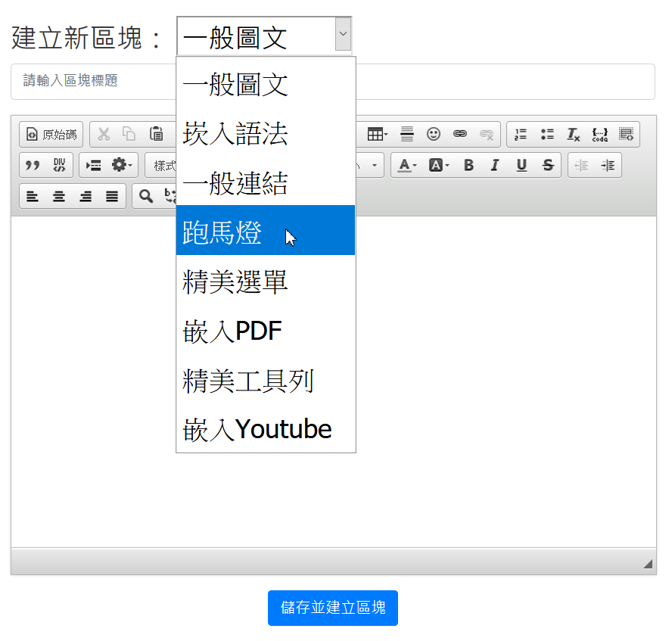Collapse the block type dropdown arrow
This screenshot has width=672, height=641.
(x=343, y=35)
